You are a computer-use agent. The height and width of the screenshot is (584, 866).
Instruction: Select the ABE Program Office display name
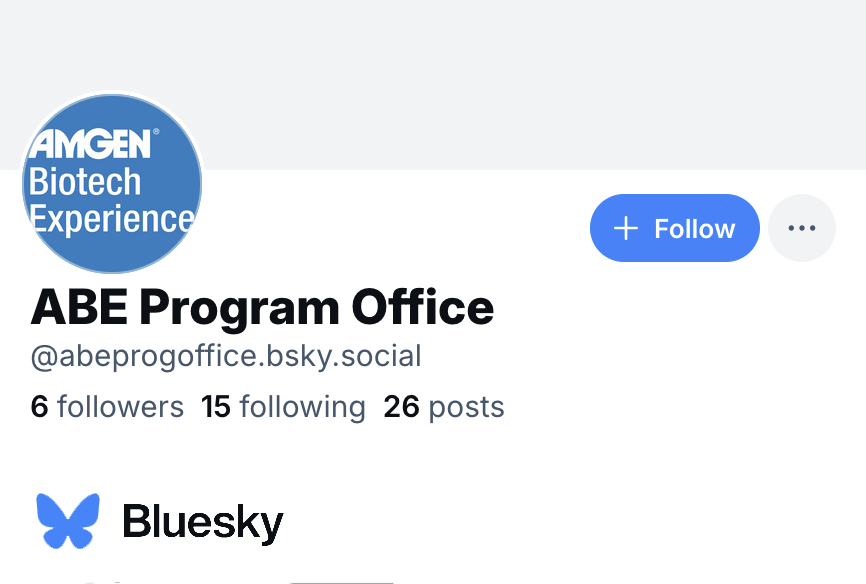pyautogui.click(x=262, y=307)
